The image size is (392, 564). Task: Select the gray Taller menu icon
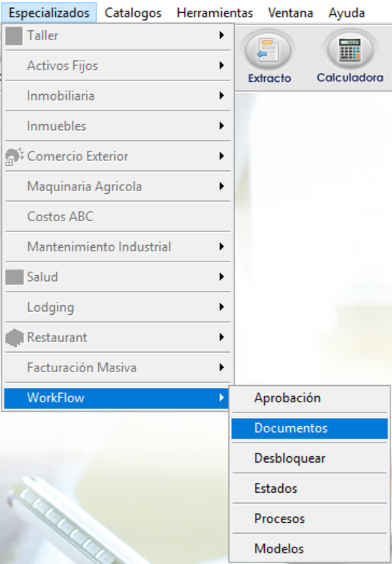click(x=14, y=36)
